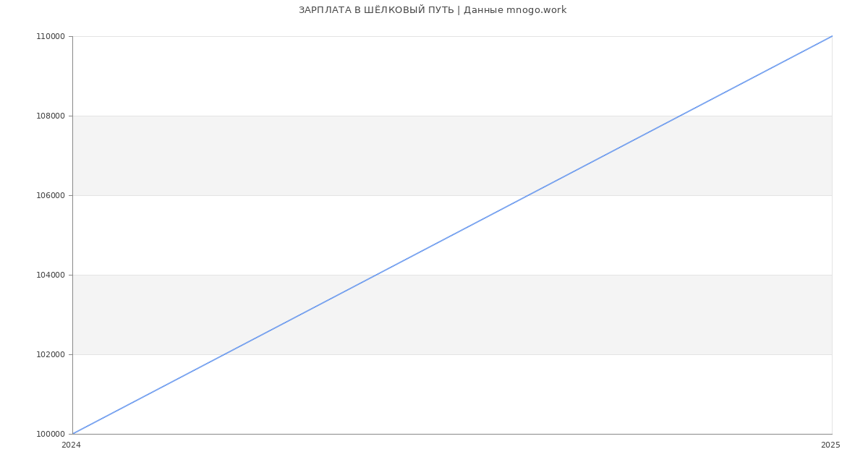The width and height of the screenshot is (868, 470).
Task: Click the blue line where it crosses 104000
Action: (376, 275)
